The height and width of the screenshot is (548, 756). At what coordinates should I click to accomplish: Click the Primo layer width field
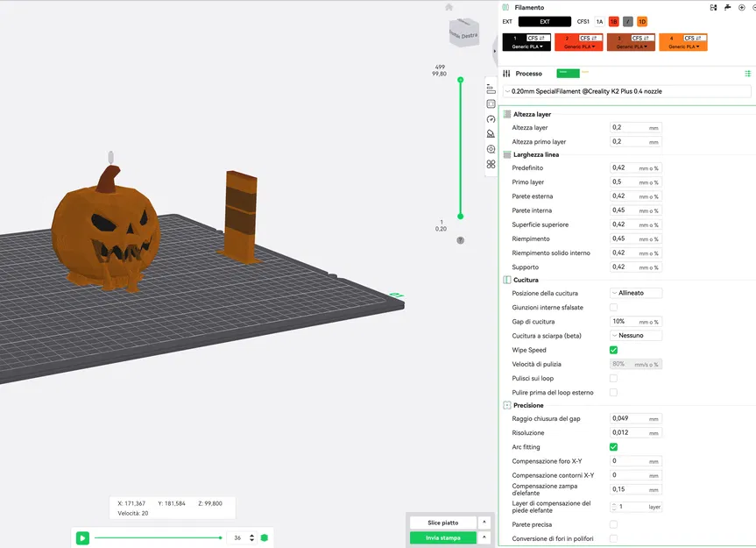636,181
